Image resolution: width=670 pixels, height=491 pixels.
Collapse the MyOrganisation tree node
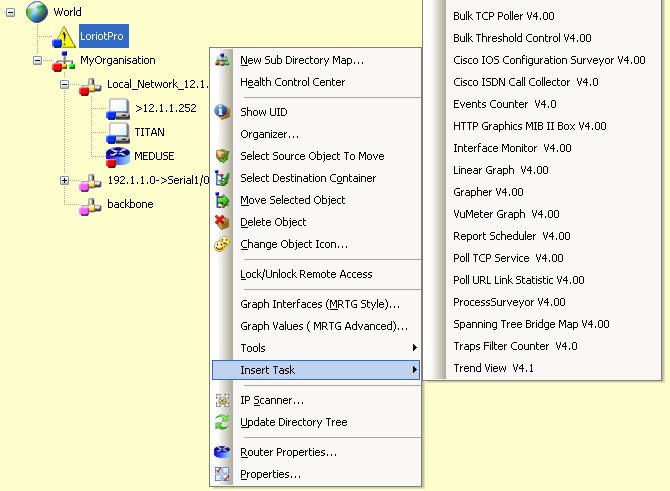pos(37,61)
